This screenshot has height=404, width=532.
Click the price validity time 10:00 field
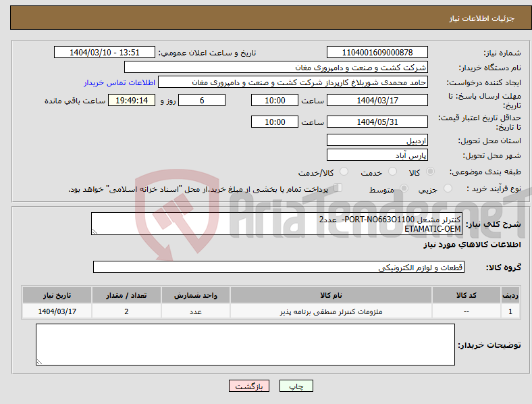275,122
